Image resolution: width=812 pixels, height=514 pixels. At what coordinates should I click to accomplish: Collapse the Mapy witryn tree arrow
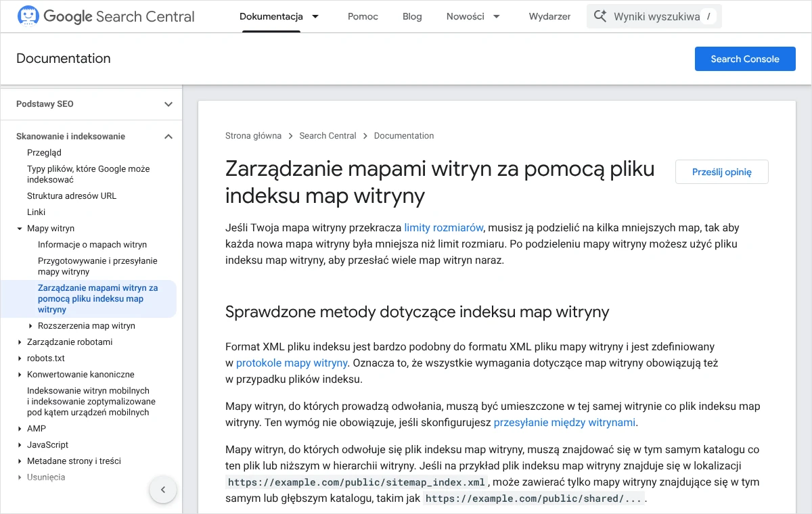point(20,229)
